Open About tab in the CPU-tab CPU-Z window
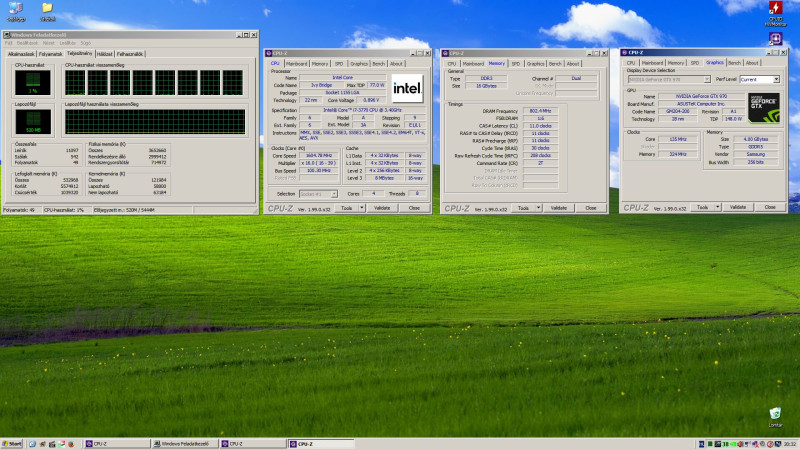Viewport: 800px width, 450px height. point(396,64)
